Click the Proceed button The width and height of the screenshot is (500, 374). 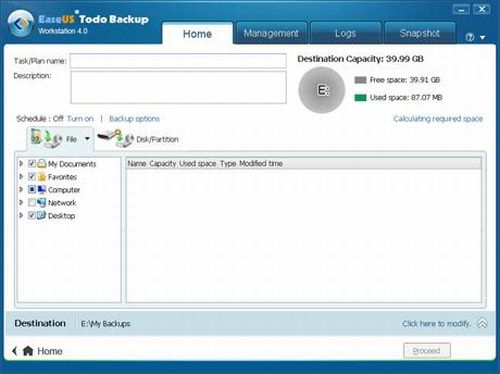427,351
